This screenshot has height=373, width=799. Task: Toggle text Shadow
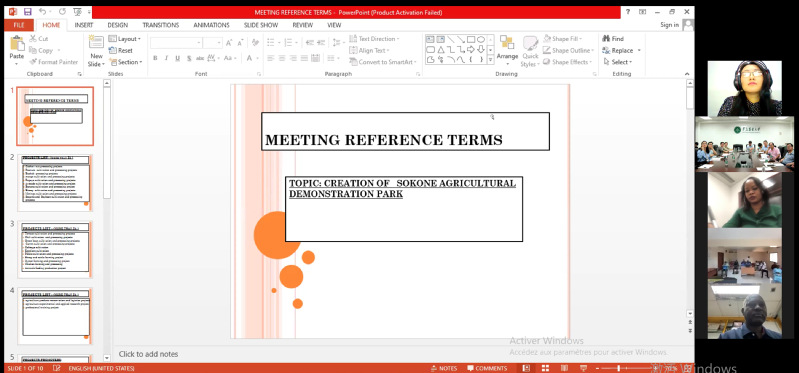(x=189, y=58)
